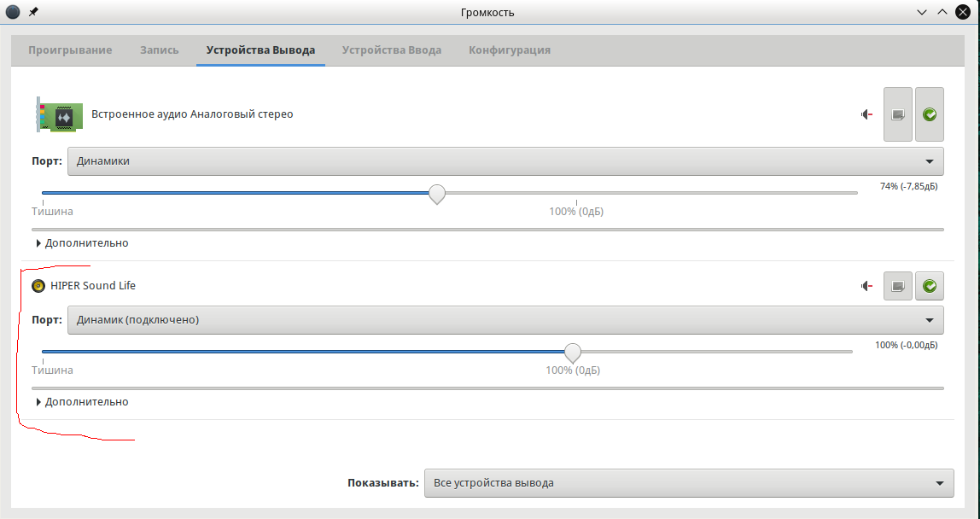This screenshot has width=980, height=519.
Task: Open the port dropdown showing Динамик (подключено)
Action: [505, 320]
